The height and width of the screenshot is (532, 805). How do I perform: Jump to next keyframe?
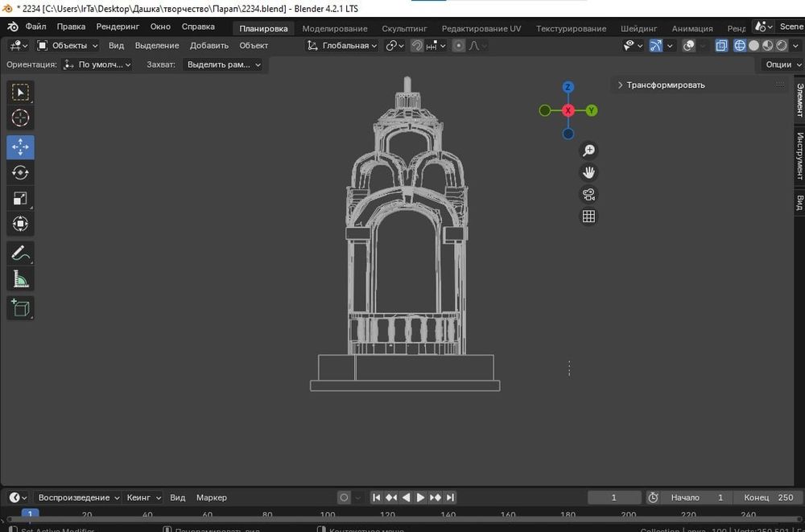pos(436,497)
